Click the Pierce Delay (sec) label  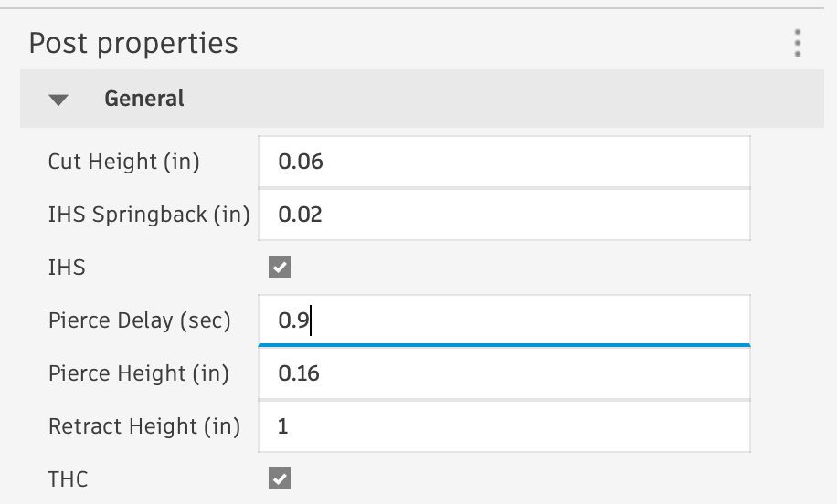pyautogui.click(x=139, y=321)
